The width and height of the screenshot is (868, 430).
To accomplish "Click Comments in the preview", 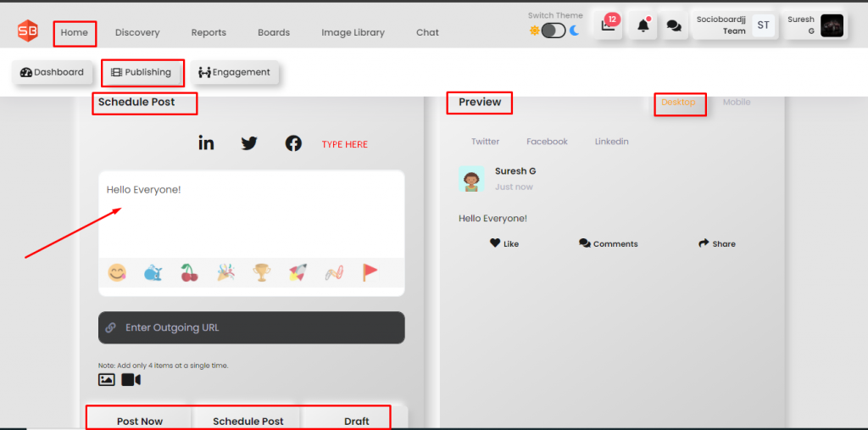I will [x=609, y=243].
